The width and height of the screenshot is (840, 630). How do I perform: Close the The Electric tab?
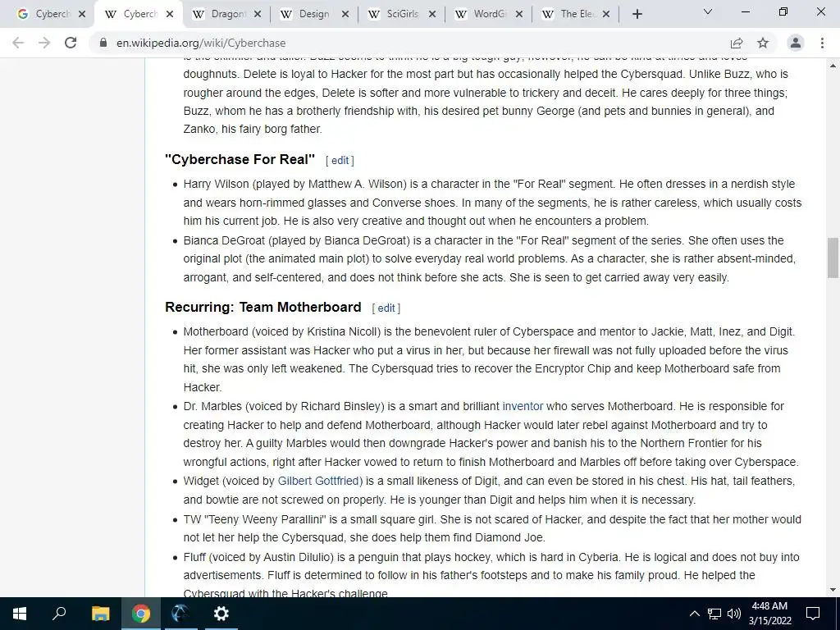[606, 15]
